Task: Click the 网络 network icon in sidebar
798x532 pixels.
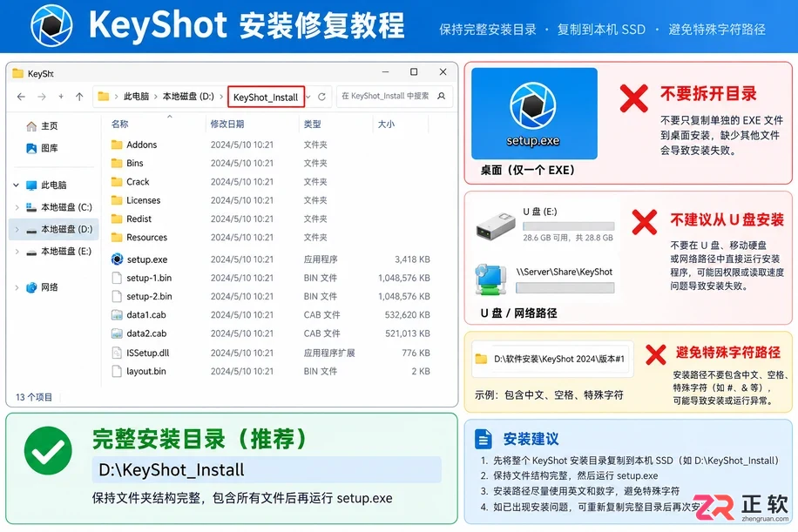Action: coord(31,287)
